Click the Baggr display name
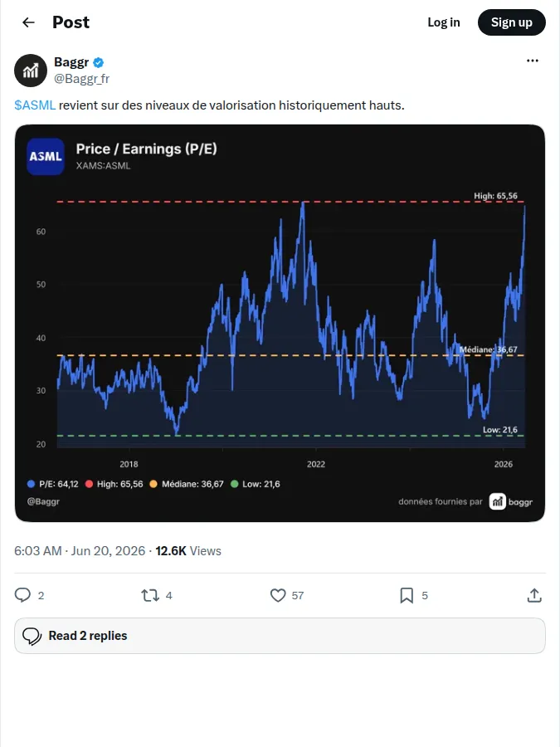Viewport: 560px width, 747px height. [71, 62]
